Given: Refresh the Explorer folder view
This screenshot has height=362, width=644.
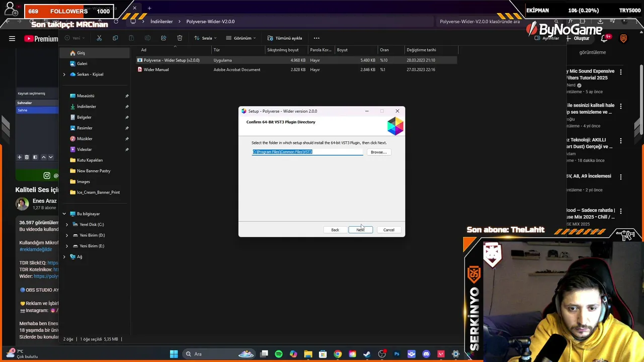Looking at the screenshot, I should tap(116, 22).
